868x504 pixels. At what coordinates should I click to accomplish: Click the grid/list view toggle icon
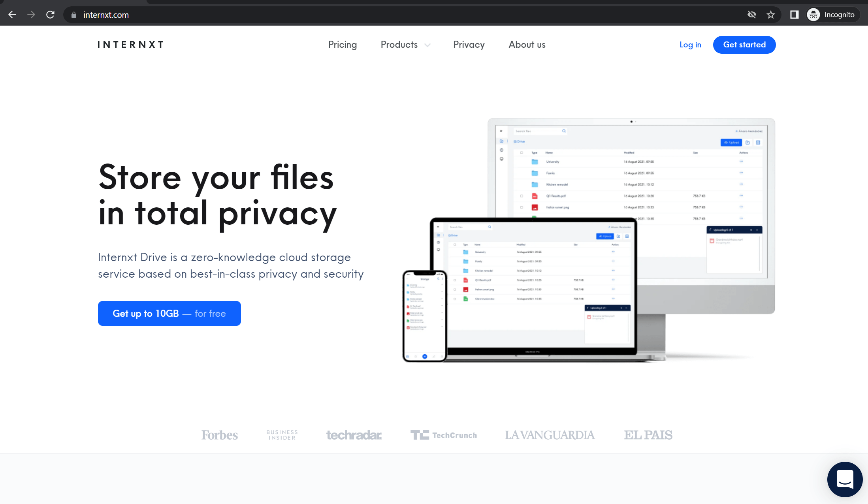[758, 142]
